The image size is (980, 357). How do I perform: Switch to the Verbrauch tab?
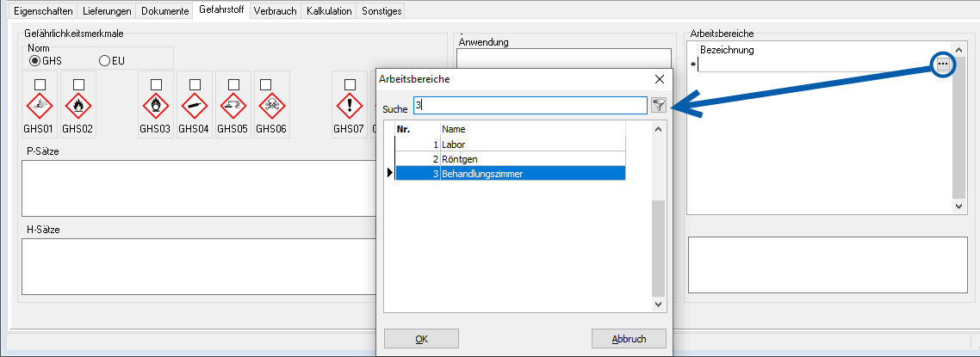pyautogui.click(x=276, y=11)
